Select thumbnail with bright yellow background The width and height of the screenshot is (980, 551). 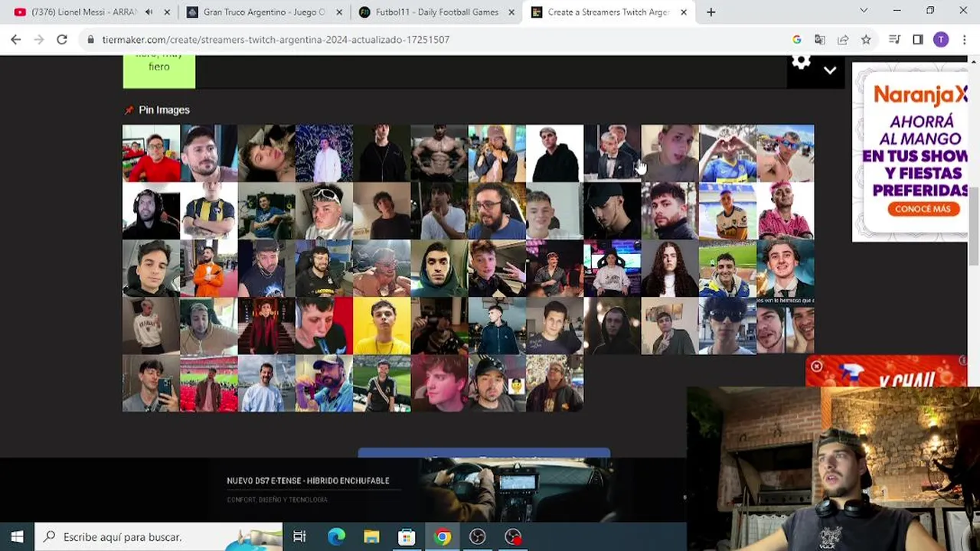click(x=381, y=326)
